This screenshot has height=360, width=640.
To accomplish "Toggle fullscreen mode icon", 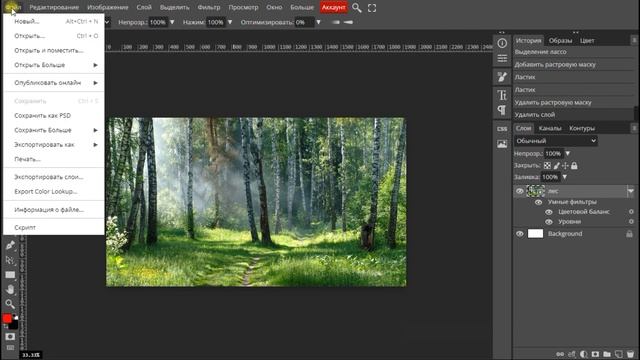I will (x=372, y=8).
